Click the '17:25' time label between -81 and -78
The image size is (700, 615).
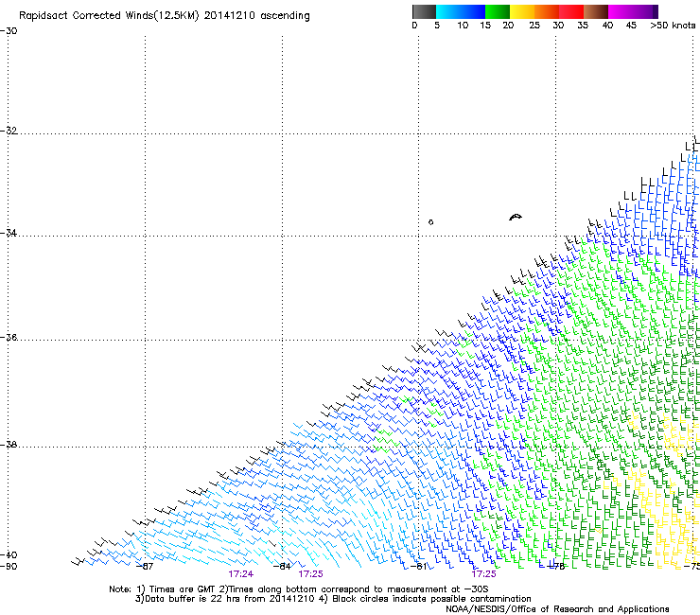point(484,574)
